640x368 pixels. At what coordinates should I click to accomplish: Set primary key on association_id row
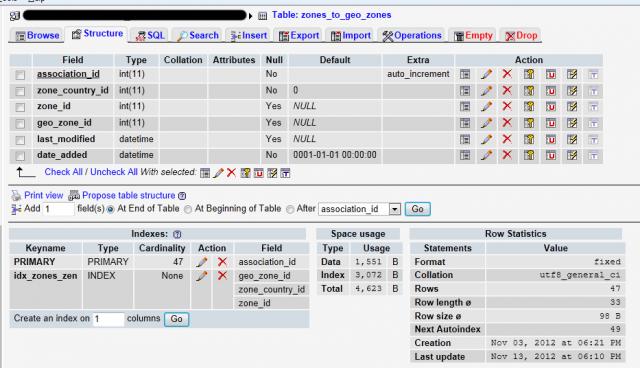[x=529, y=74]
